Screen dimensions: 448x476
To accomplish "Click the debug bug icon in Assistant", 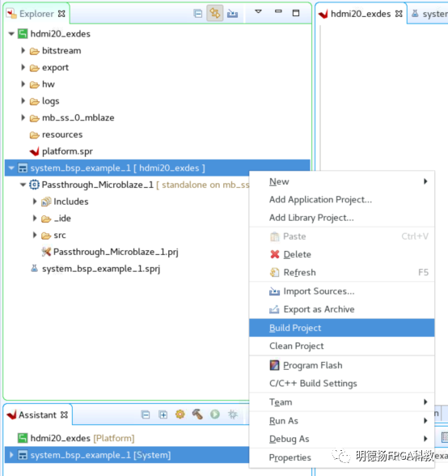I will pos(233,414).
